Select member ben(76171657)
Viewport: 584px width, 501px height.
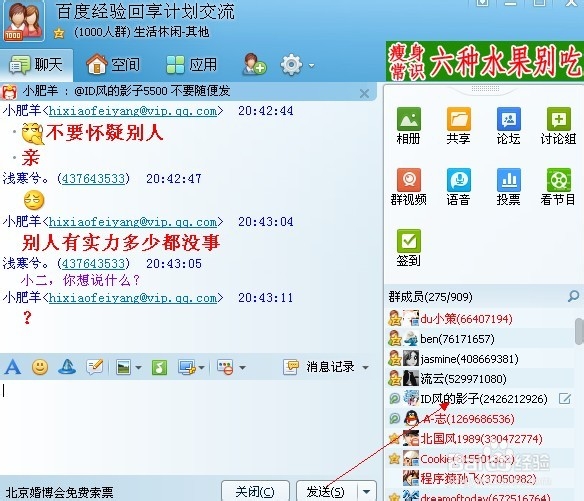480,339
